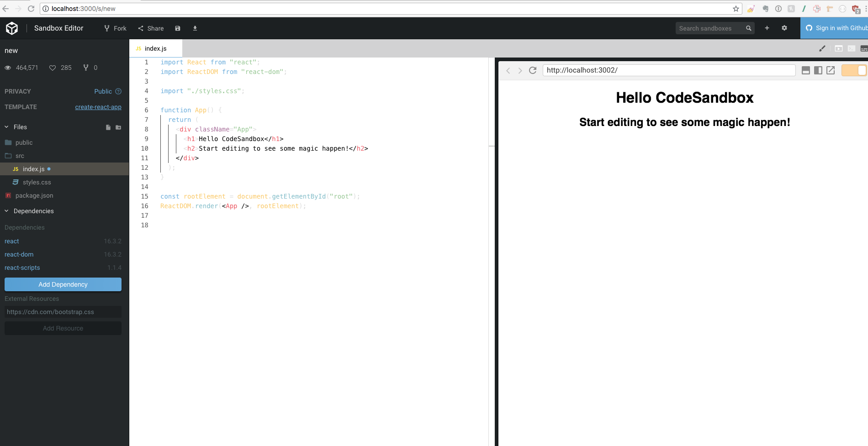Click the browser reload button

coord(31,9)
